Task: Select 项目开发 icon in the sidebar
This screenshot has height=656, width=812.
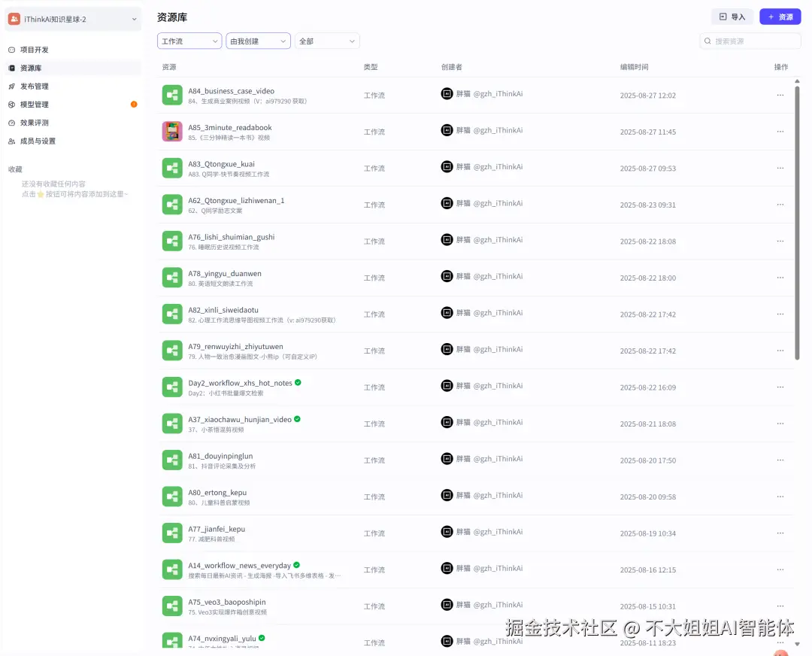Action: tap(11, 50)
